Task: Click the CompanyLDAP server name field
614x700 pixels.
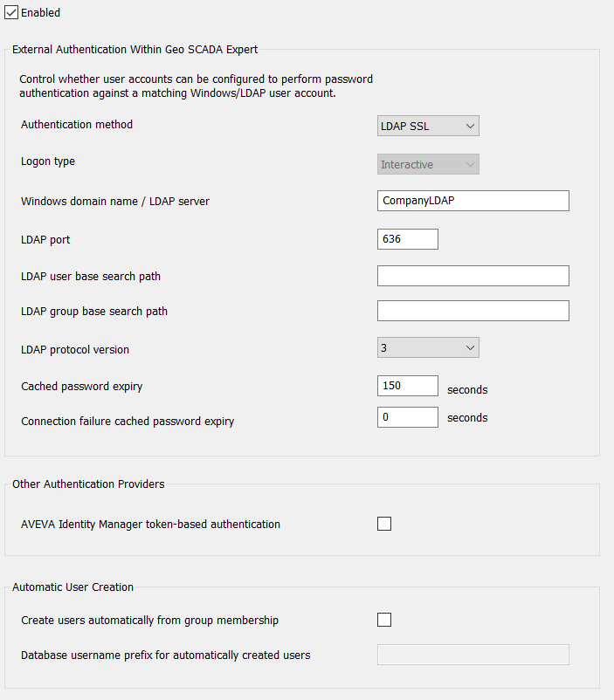Action: pyautogui.click(x=473, y=201)
